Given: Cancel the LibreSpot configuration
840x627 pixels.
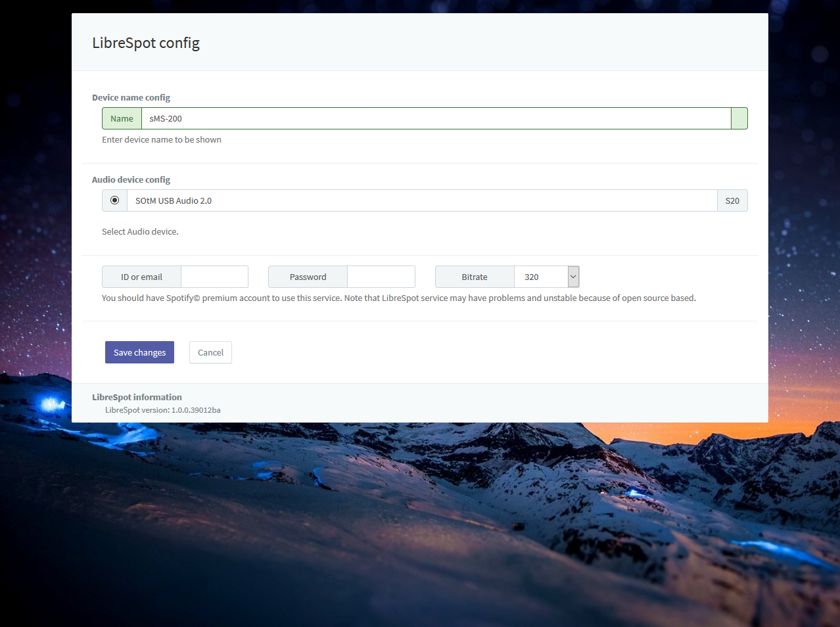Looking at the screenshot, I should pos(210,352).
